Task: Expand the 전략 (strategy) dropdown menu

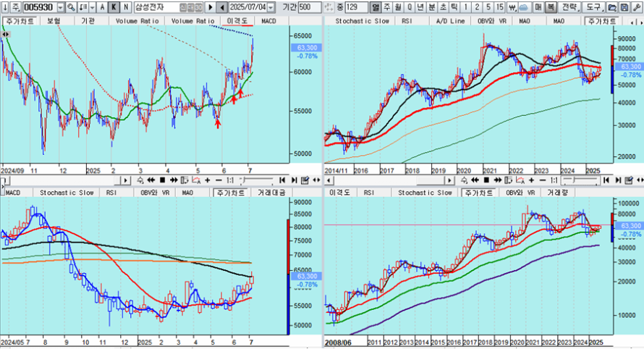Action: pos(571,7)
